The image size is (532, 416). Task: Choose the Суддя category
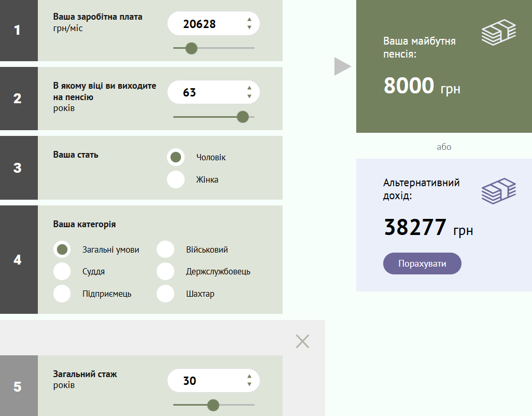click(62, 271)
